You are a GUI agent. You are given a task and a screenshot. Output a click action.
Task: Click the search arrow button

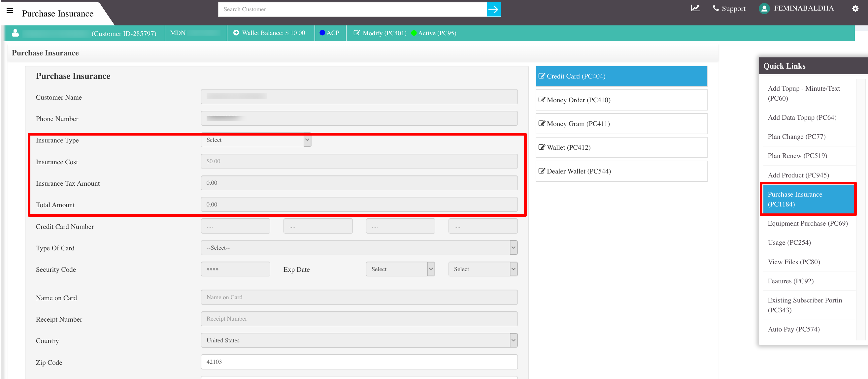click(x=494, y=10)
